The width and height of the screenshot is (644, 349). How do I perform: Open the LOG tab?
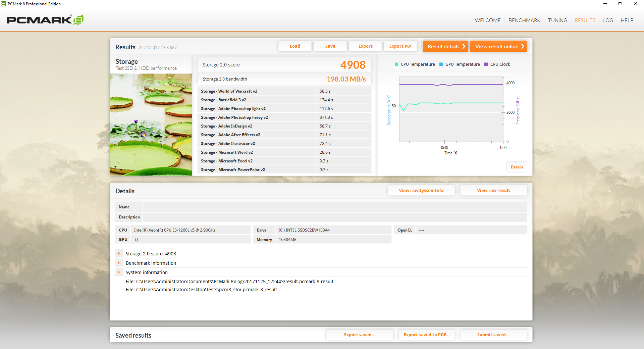(x=608, y=20)
